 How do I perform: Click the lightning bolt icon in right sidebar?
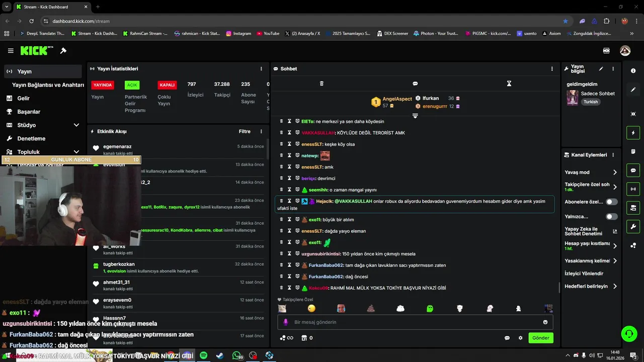click(633, 133)
